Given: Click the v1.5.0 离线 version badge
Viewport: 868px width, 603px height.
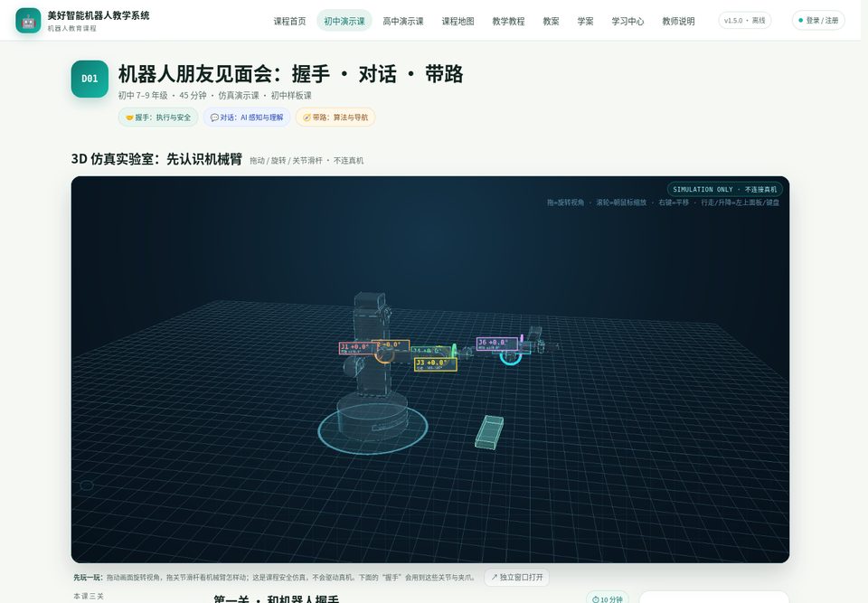Looking at the screenshot, I should [x=744, y=21].
